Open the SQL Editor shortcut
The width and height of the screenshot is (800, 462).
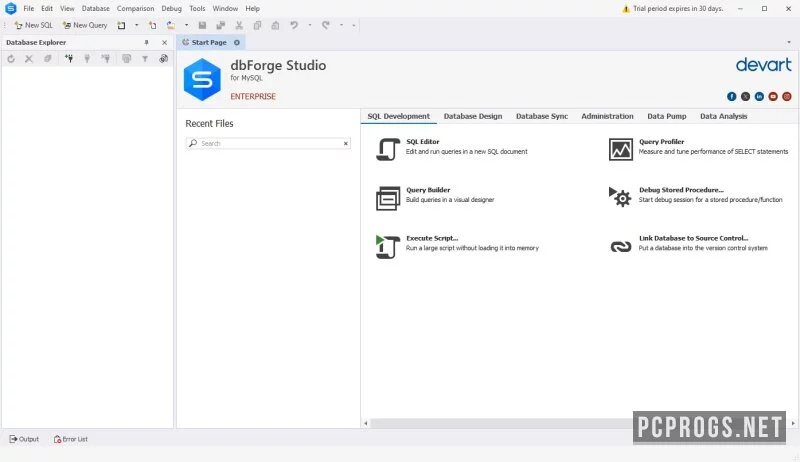(452, 148)
